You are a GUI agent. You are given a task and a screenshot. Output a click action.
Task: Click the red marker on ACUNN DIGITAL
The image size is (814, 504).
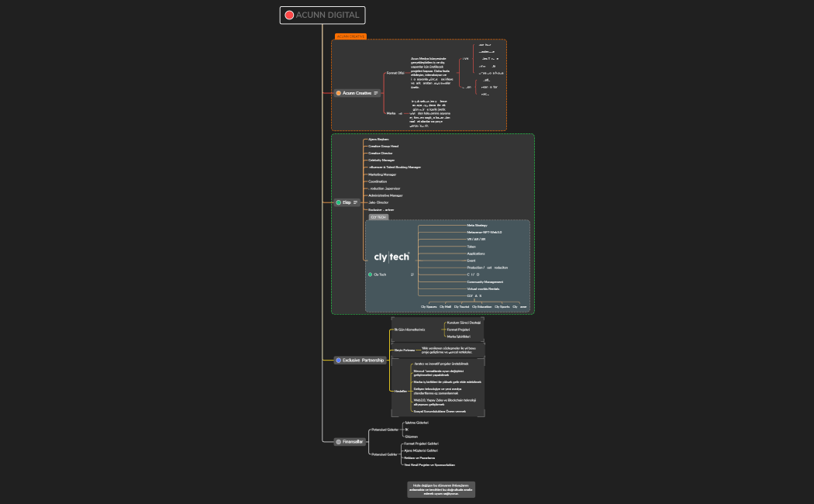289,15
